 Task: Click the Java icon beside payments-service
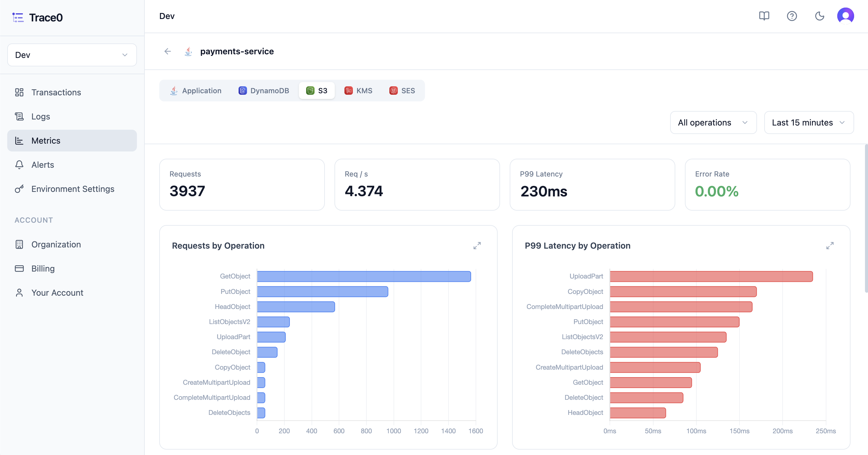(188, 51)
